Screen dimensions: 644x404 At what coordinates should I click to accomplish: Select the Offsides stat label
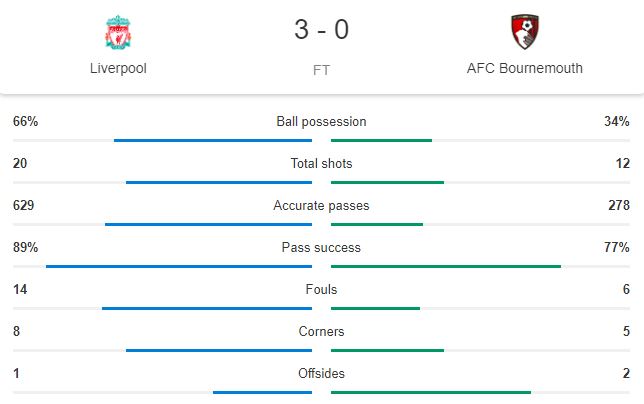[x=321, y=374]
